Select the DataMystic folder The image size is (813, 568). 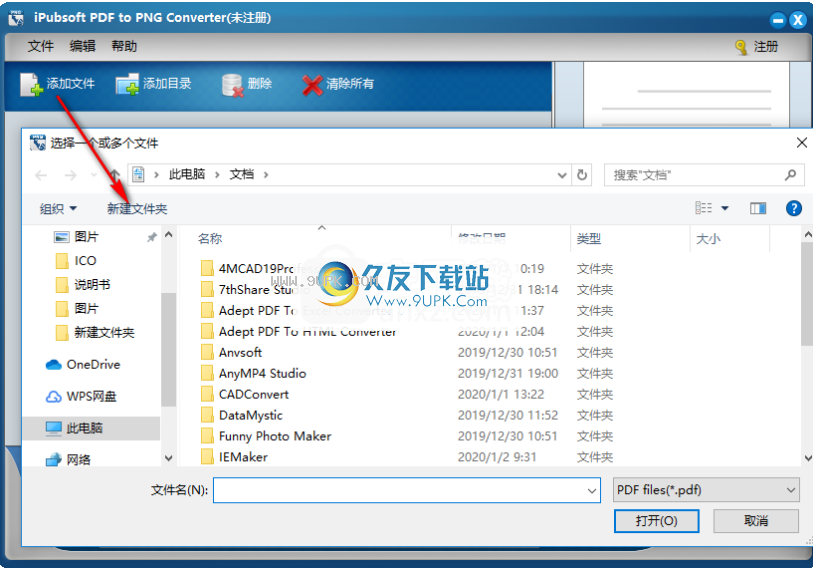click(x=242, y=415)
